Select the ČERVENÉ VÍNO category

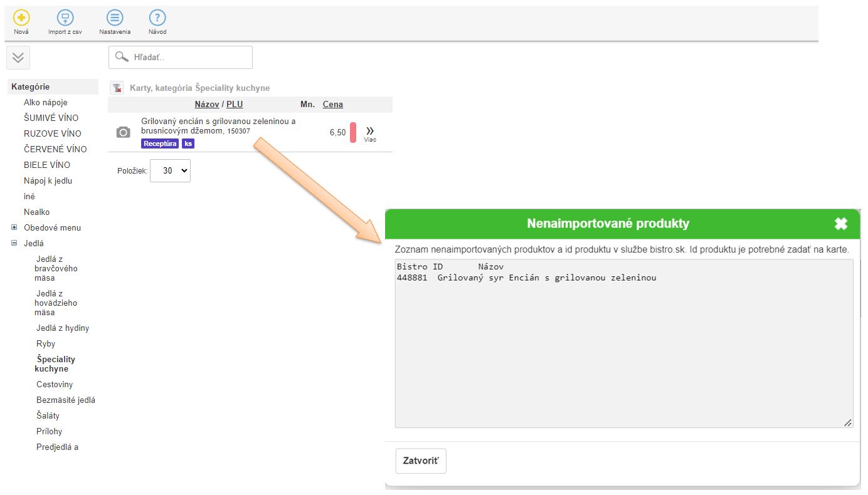point(55,149)
